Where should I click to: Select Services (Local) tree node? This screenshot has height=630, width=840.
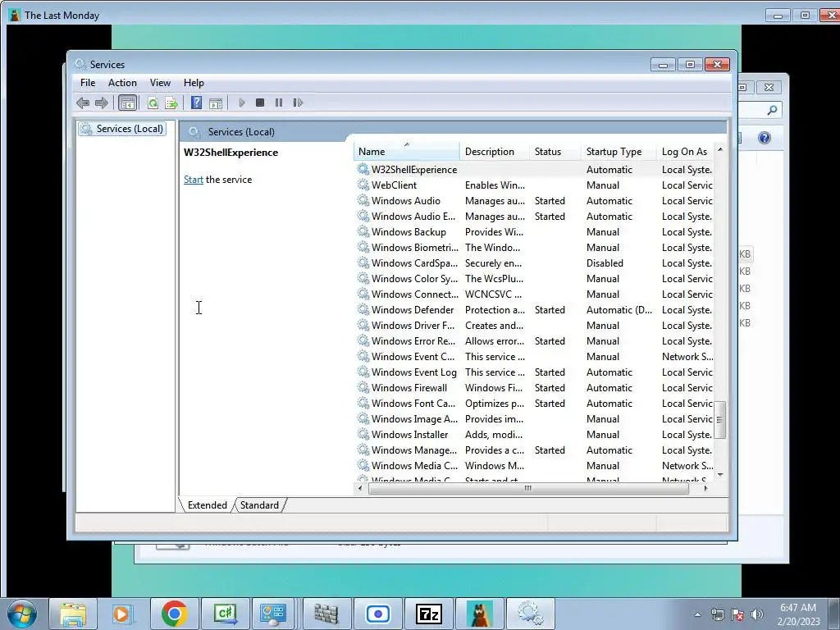point(121,129)
